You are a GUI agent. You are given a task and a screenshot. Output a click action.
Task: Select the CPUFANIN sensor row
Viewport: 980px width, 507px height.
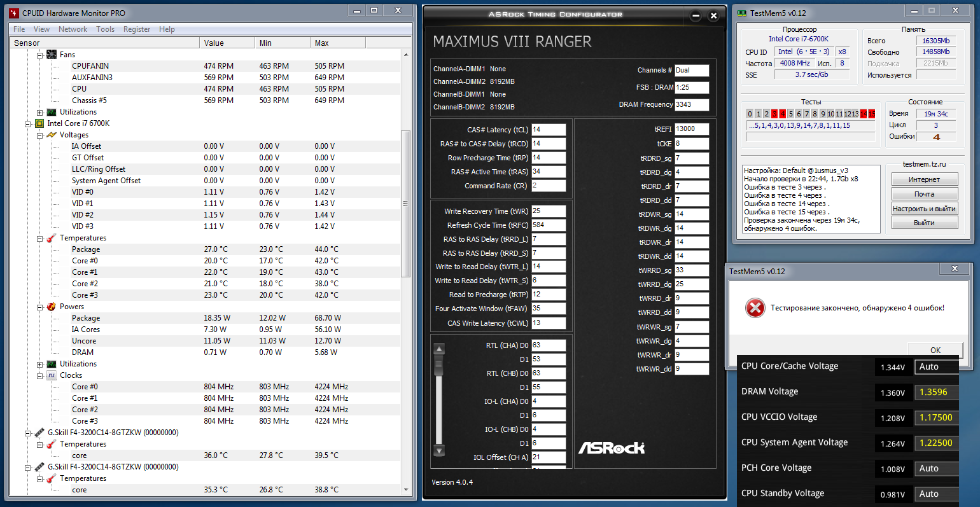click(x=204, y=66)
